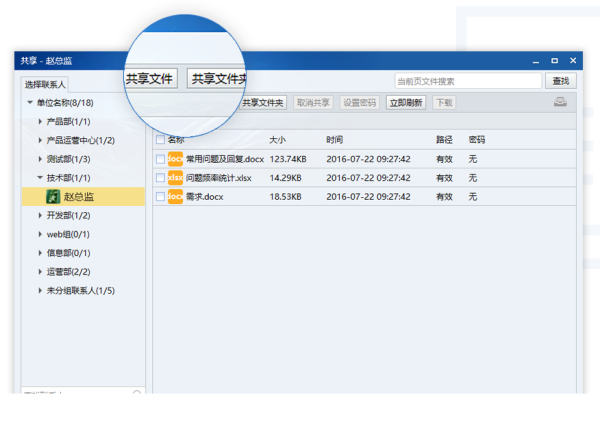Click the 测试部(1/3) label

[68, 159]
